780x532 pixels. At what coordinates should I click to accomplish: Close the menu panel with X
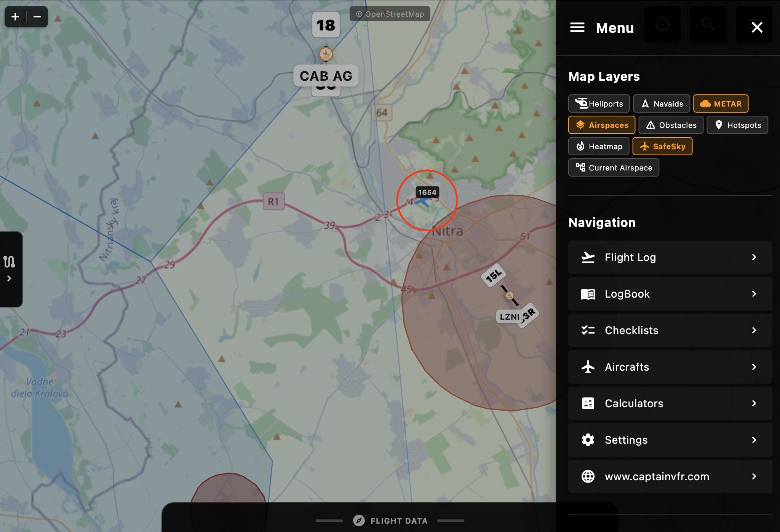757,27
